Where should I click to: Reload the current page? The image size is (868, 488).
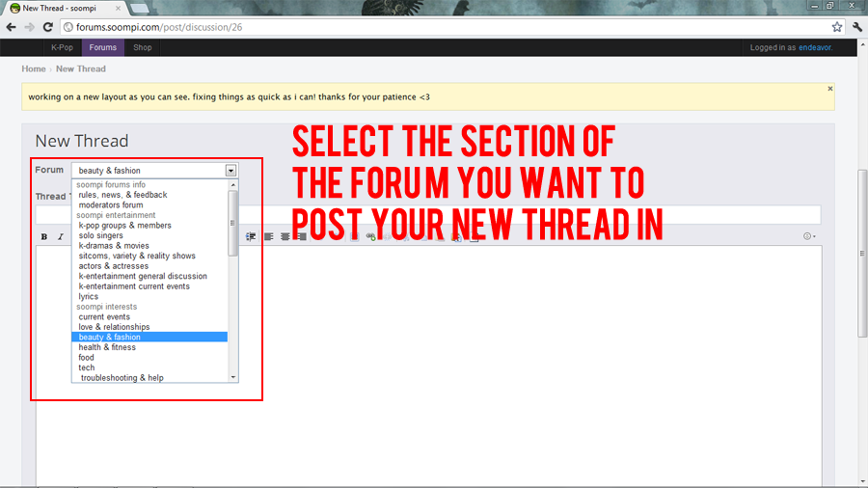coord(48,27)
